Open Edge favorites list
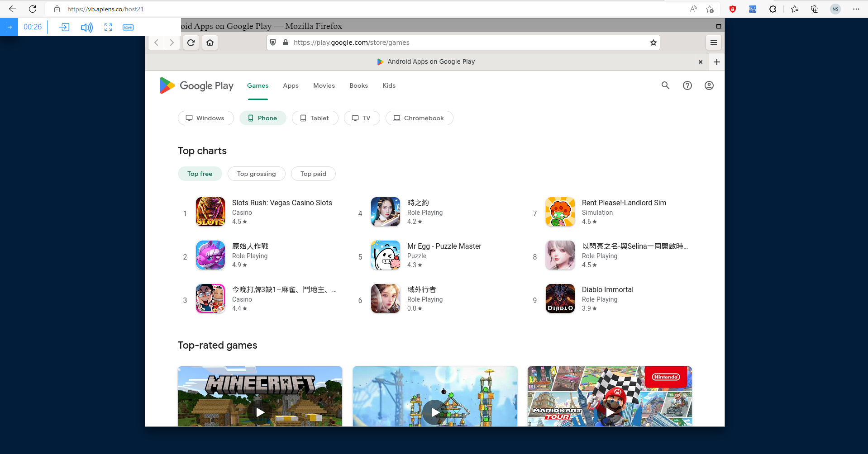The width and height of the screenshot is (868, 454). (794, 9)
